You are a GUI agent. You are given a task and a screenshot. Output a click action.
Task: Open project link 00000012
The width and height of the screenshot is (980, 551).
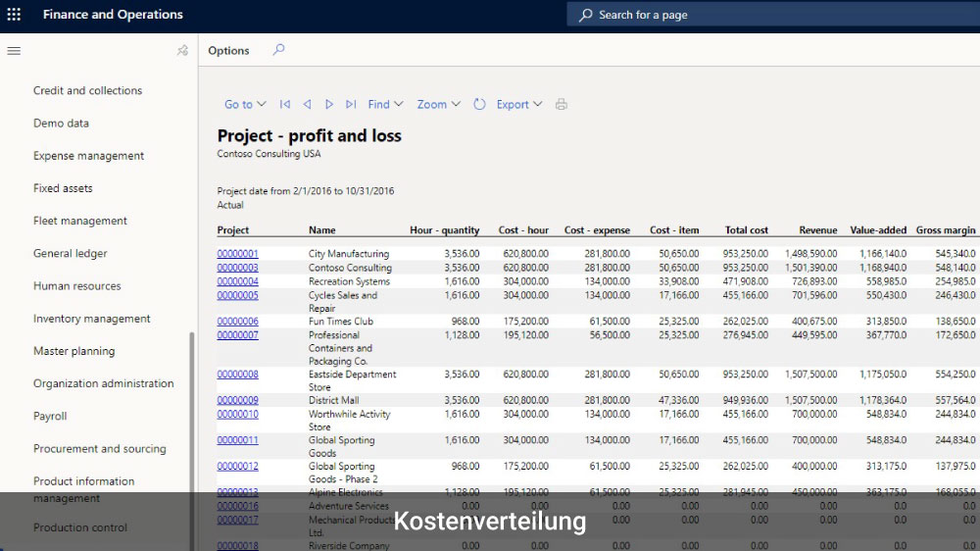pyautogui.click(x=237, y=467)
